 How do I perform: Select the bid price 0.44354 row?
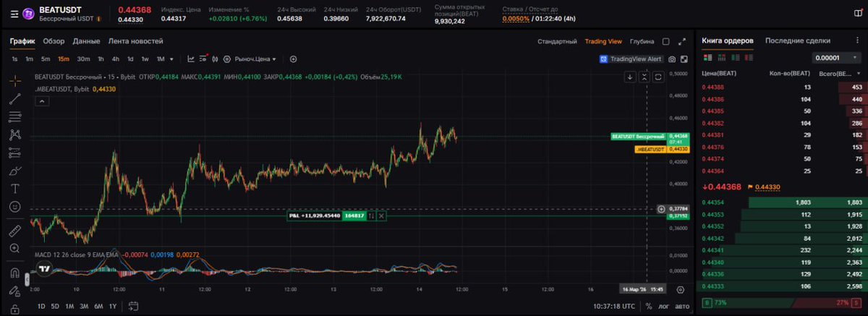(783, 202)
